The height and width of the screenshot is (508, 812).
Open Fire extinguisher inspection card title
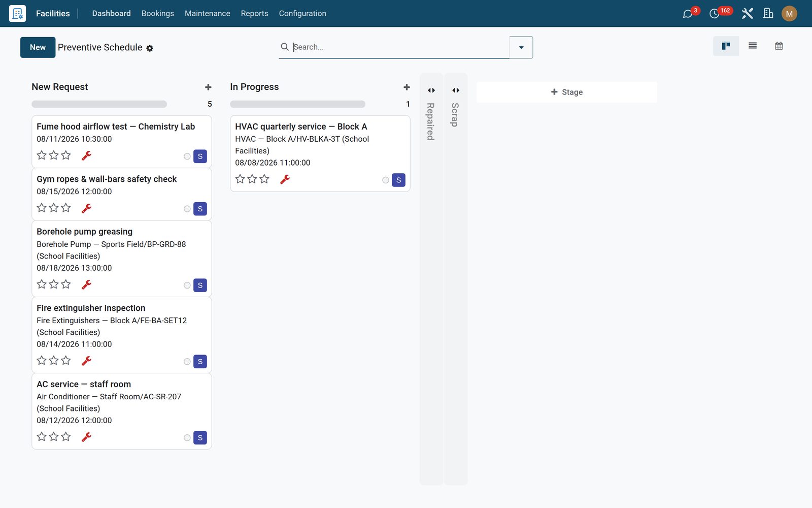click(91, 308)
